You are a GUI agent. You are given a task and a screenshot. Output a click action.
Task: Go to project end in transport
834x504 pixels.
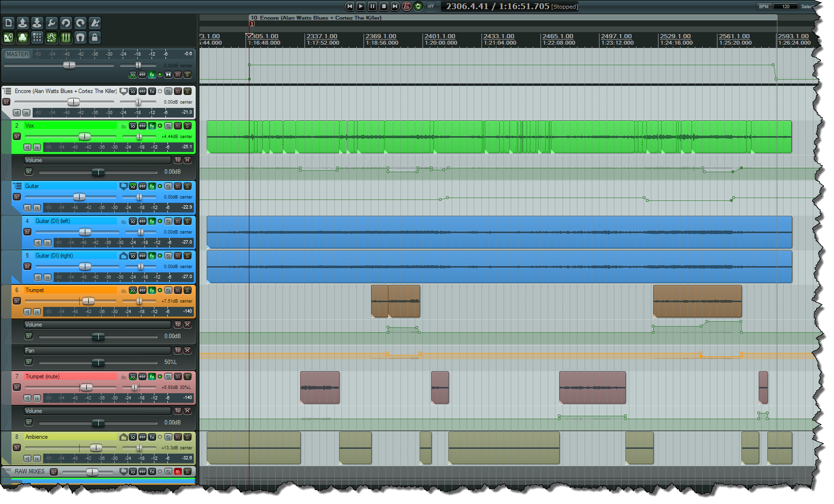pos(395,6)
